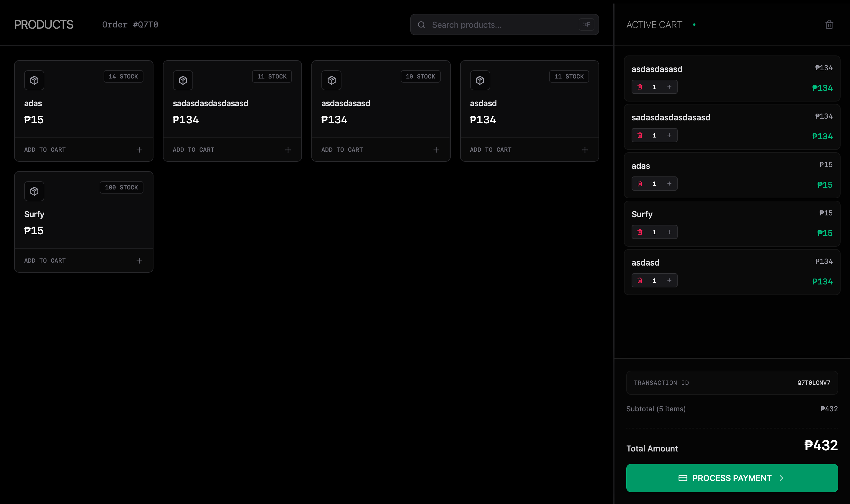This screenshot has width=850, height=504.
Task: Click the plus icon on the adas card
Action: [x=139, y=150]
